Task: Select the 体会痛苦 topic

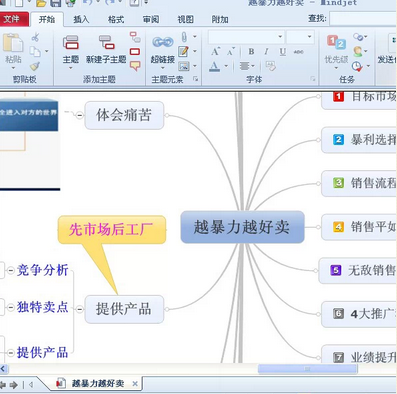Action: (x=124, y=115)
